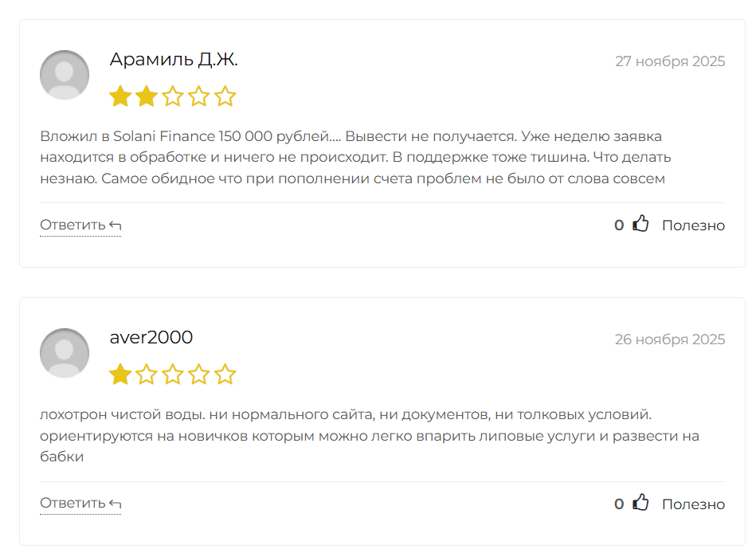
Task: Click the reply arrow beside aver2000's Ответить link
Action: [114, 502]
